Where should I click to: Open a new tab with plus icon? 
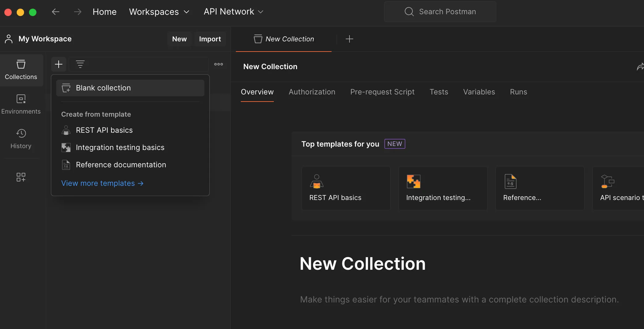point(349,39)
